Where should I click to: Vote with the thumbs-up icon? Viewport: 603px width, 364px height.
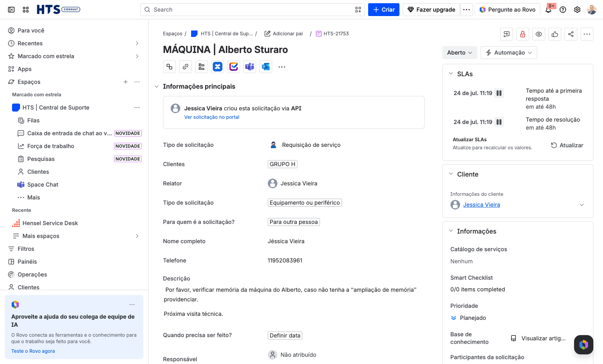555,35
